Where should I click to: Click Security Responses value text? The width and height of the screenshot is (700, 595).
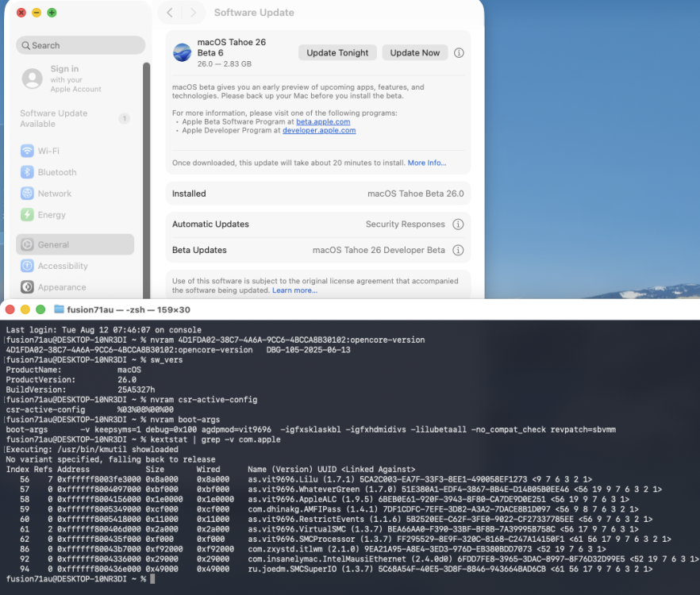(x=406, y=224)
